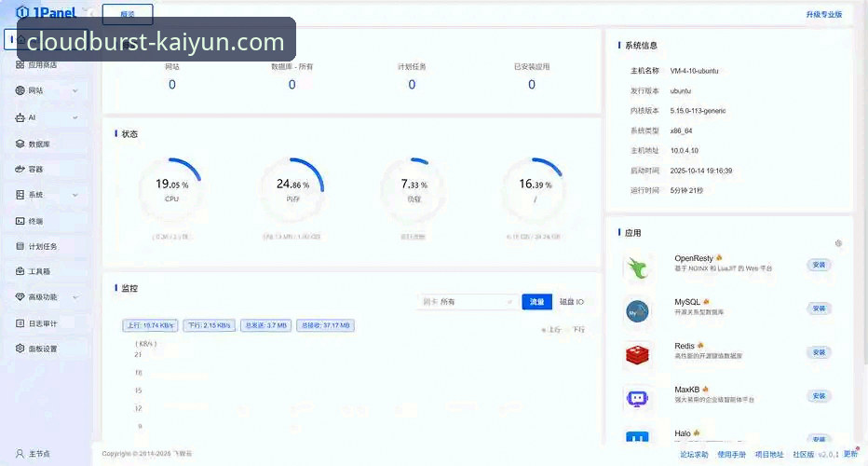Click the MaxKB app logo
The image size is (868, 466).
pyautogui.click(x=637, y=398)
